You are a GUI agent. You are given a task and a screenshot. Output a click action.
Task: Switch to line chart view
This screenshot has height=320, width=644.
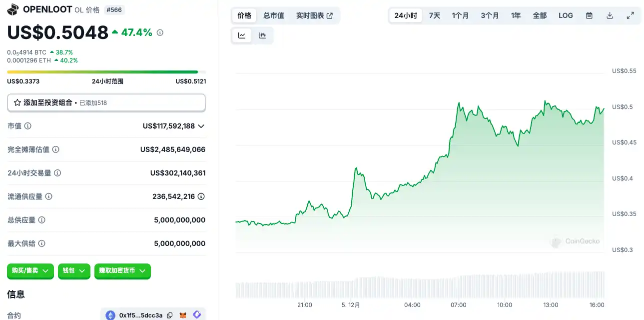242,35
